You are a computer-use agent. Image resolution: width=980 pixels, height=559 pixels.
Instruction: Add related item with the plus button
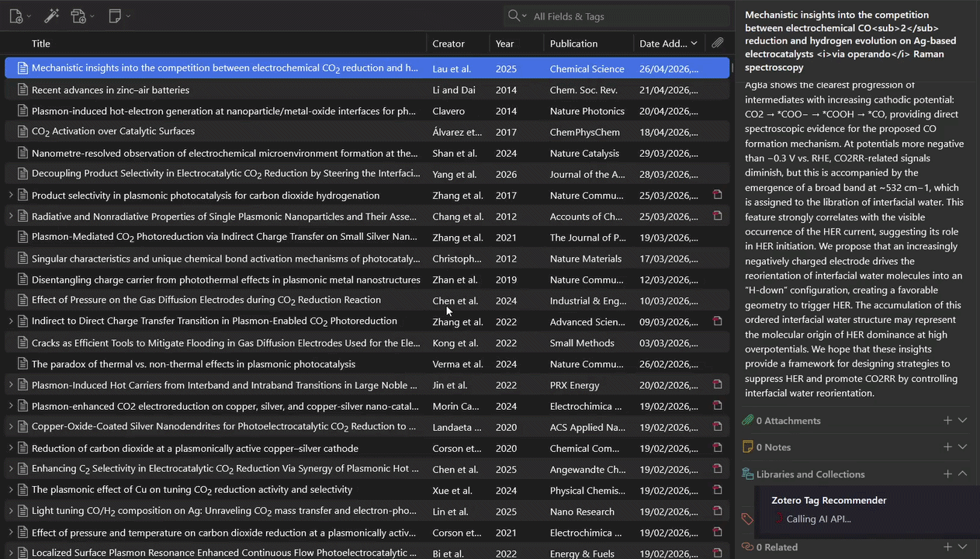pyautogui.click(x=947, y=547)
